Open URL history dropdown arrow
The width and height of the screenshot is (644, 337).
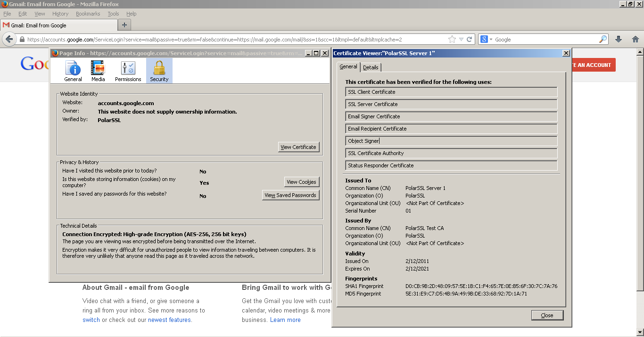click(462, 40)
